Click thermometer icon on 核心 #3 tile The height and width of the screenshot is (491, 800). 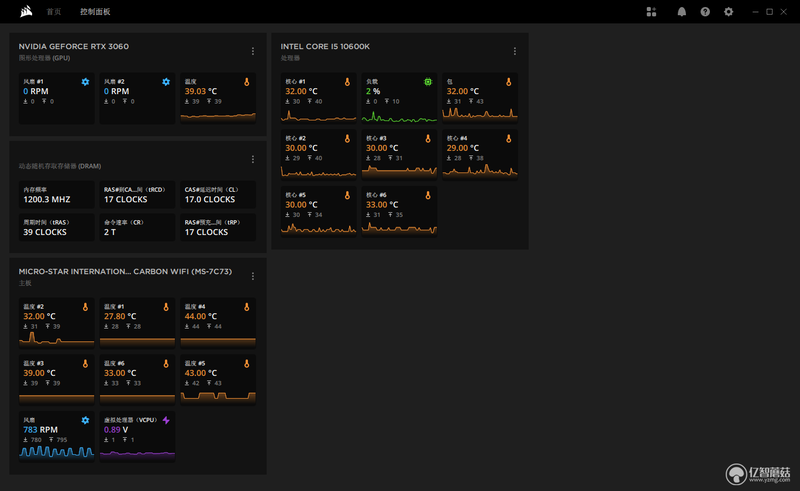[428, 138]
